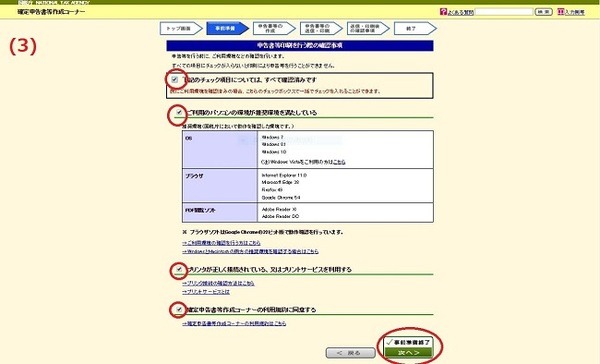600x364 pixels.
Task: Tick the 'all items already confirmed' checkbox
Action: [x=174, y=80]
